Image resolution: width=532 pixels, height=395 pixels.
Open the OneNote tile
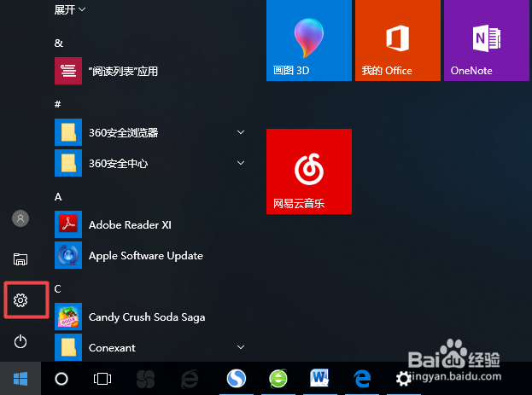pyautogui.click(x=487, y=40)
